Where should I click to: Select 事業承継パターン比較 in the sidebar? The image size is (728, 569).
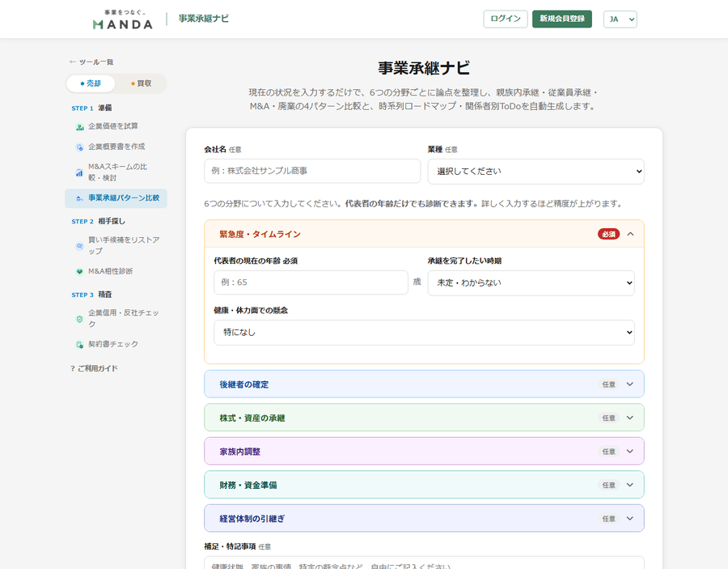tap(116, 198)
